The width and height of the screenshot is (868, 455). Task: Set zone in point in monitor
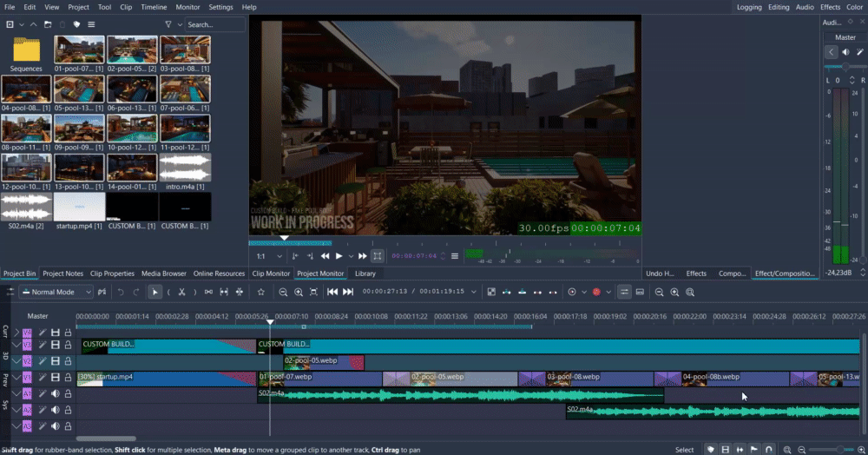pyautogui.click(x=295, y=256)
